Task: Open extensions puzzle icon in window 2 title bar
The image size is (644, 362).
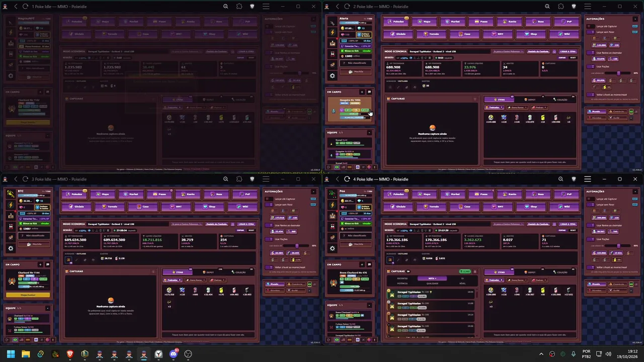Action: [x=561, y=7]
